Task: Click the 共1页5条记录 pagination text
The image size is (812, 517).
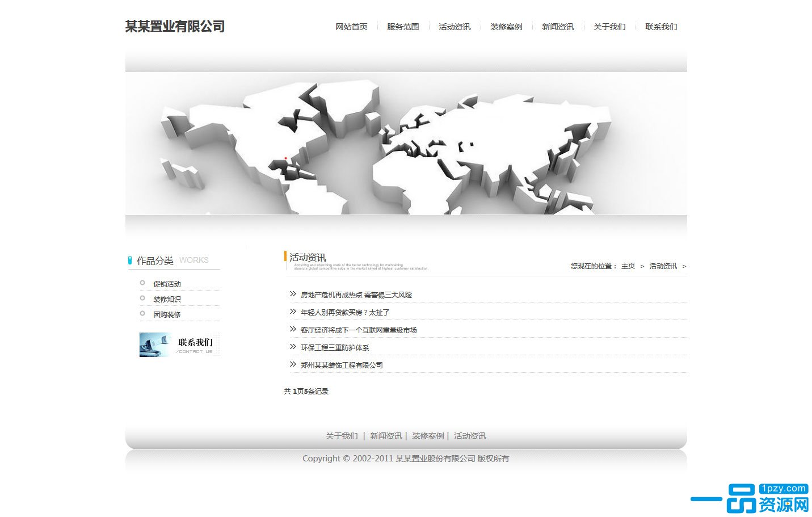Action: click(306, 391)
